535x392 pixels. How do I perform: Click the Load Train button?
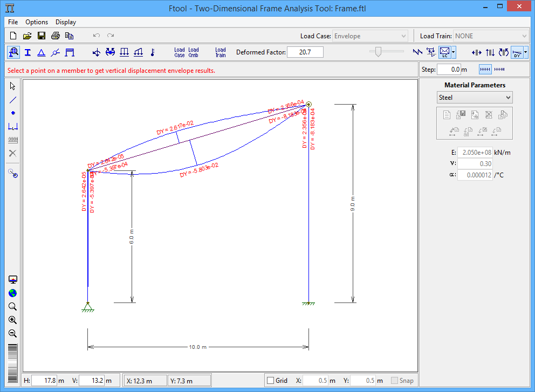tap(221, 52)
